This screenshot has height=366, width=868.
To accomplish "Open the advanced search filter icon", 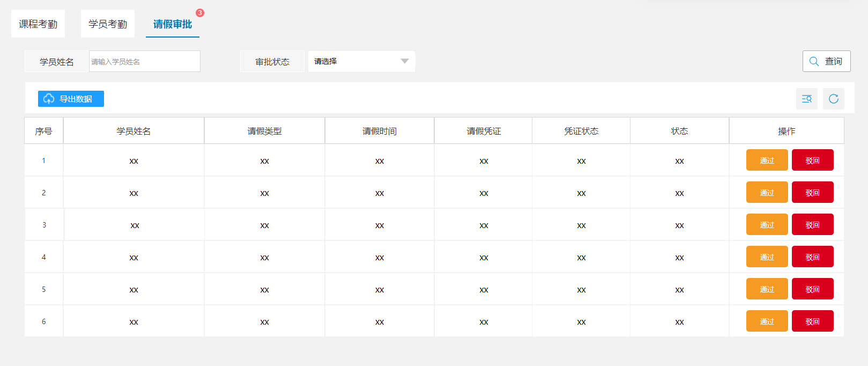I will (806, 99).
